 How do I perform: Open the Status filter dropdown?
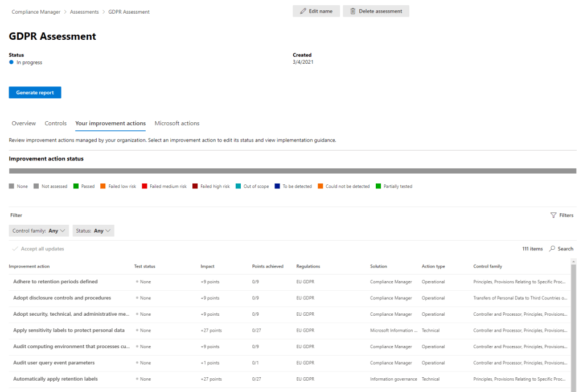(93, 231)
